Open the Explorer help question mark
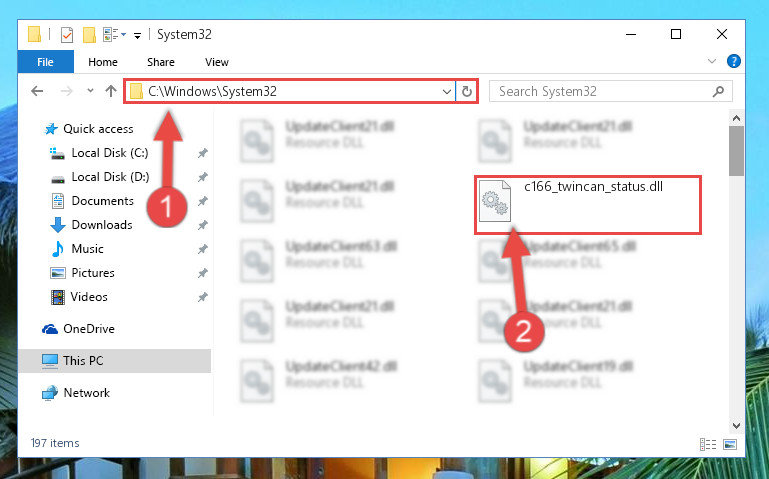The width and height of the screenshot is (769, 479). [x=734, y=61]
